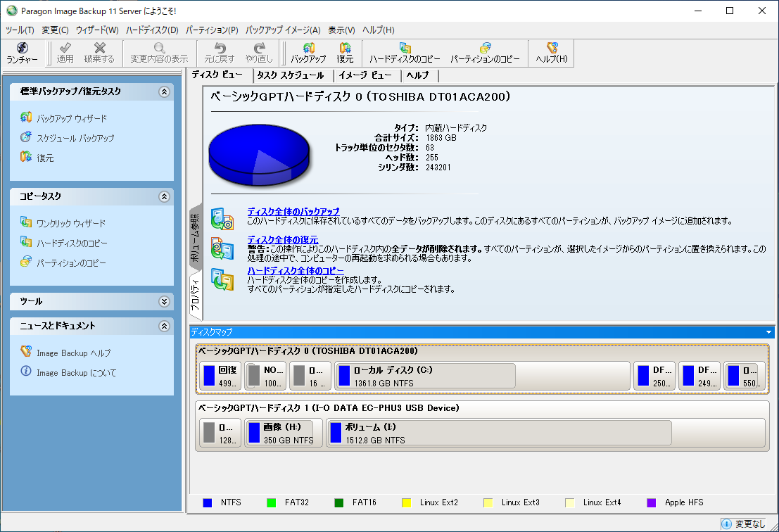This screenshot has height=532, width=779.
Task: Select the ローカル ディスク (C:) partition block
Action: pos(425,376)
